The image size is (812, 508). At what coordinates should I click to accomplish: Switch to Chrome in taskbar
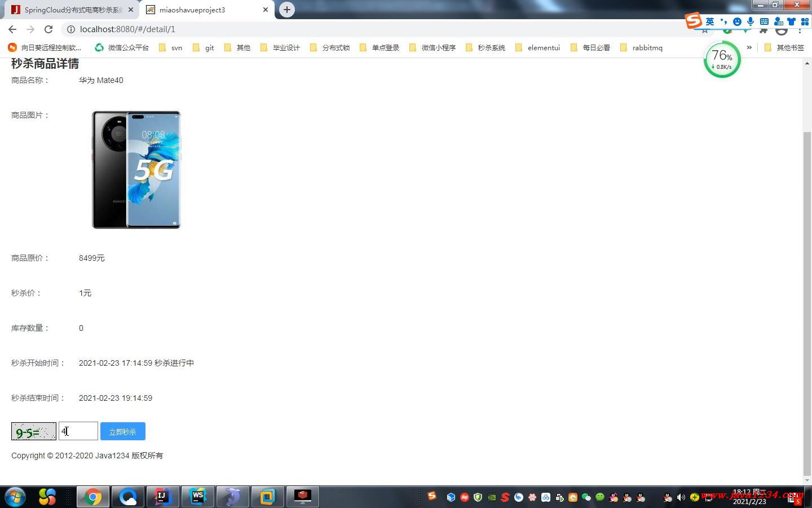(93, 497)
